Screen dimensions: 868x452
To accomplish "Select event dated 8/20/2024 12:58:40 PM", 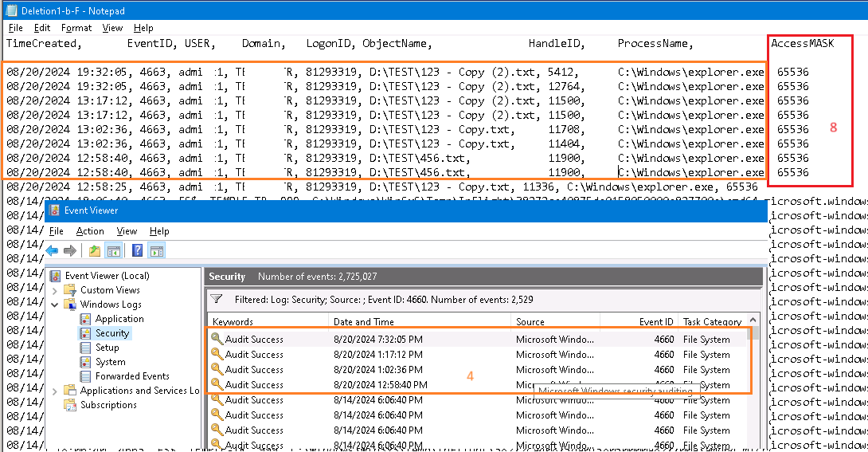I will tap(477, 384).
